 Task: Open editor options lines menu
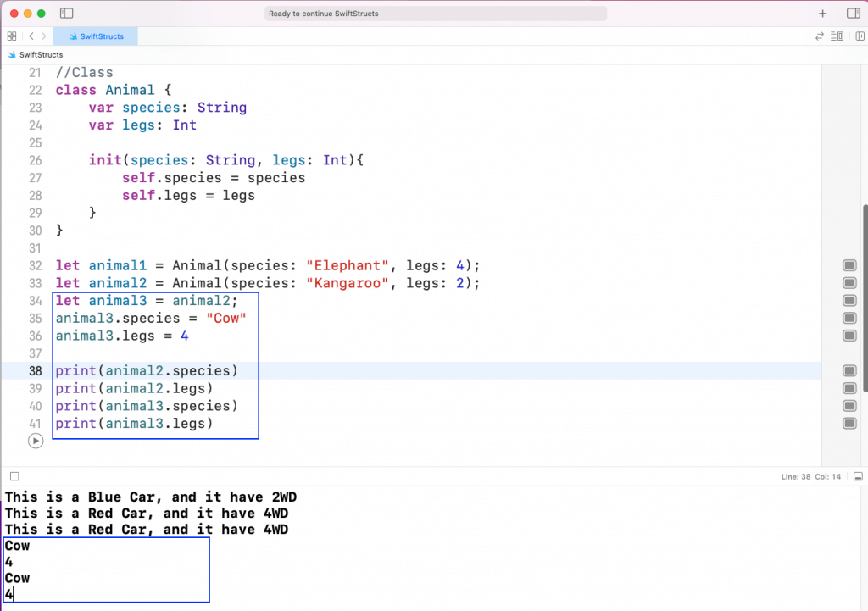point(837,36)
